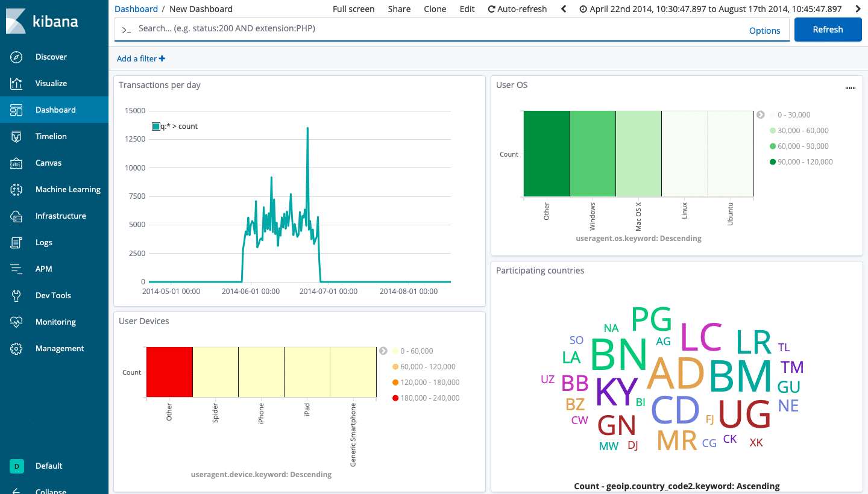This screenshot has width=868, height=494.
Task: Open the time range picker
Action: click(710, 9)
